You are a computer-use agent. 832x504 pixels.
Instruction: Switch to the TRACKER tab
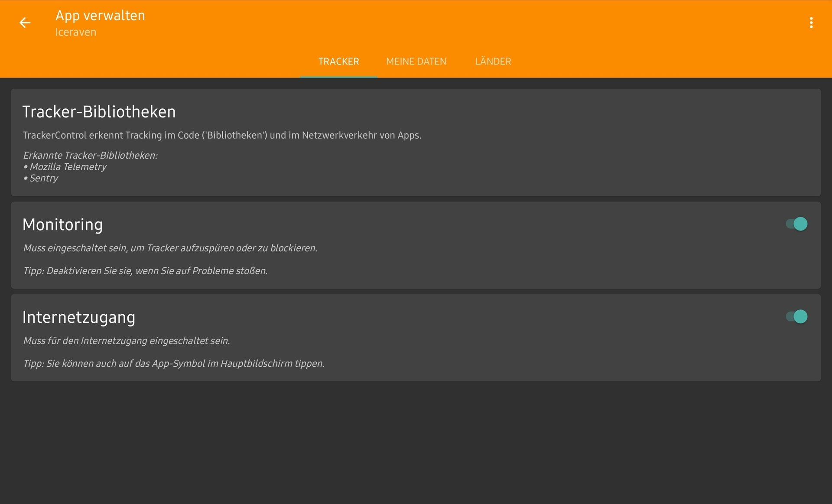(x=338, y=62)
